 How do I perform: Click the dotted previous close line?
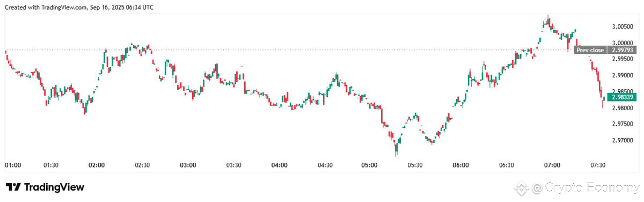289,50
